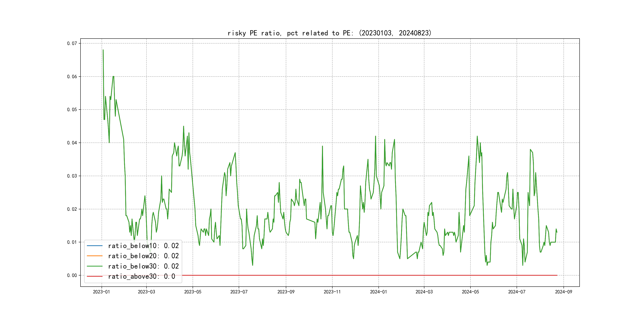Screen dimensions: 644x322
Task: Select the 'ratio_below30: 0.02' legend label
Action: pyautogui.click(x=143, y=266)
